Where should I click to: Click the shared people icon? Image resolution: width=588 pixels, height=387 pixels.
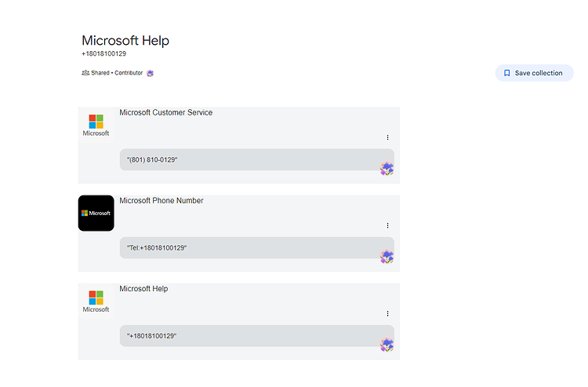[x=85, y=73]
